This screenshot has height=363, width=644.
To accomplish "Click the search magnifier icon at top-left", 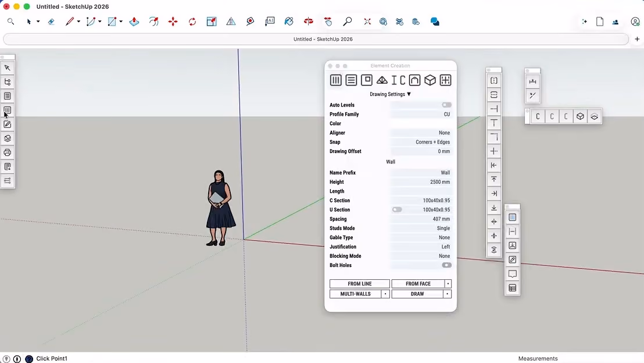I will coord(10,22).
